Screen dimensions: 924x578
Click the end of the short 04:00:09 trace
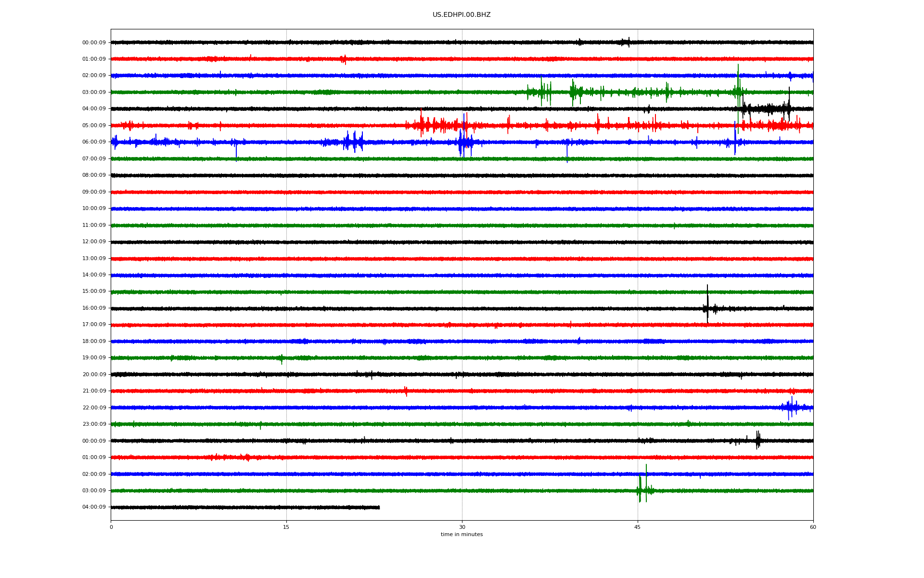coord(379,507)
